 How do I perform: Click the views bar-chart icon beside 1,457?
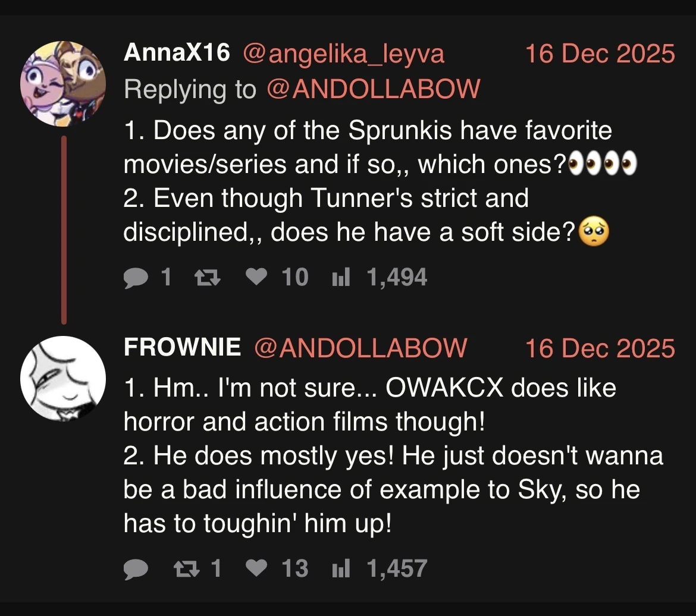(341, 568)
